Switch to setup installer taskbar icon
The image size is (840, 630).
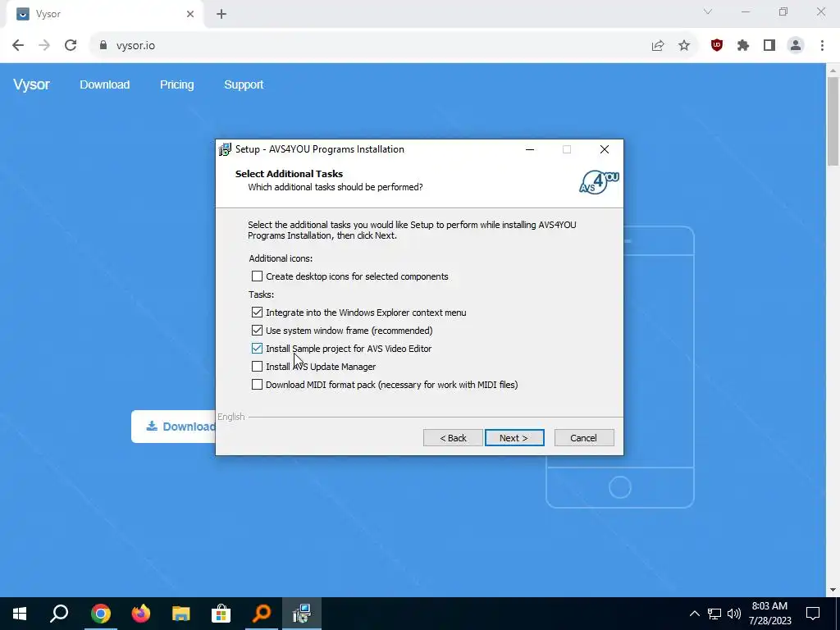pos(302,614)
